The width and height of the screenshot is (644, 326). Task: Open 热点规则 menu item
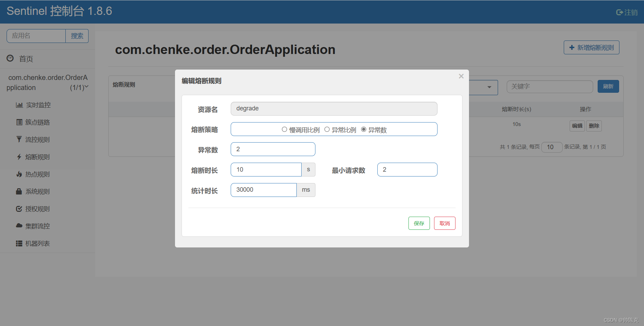coord(38,174)
